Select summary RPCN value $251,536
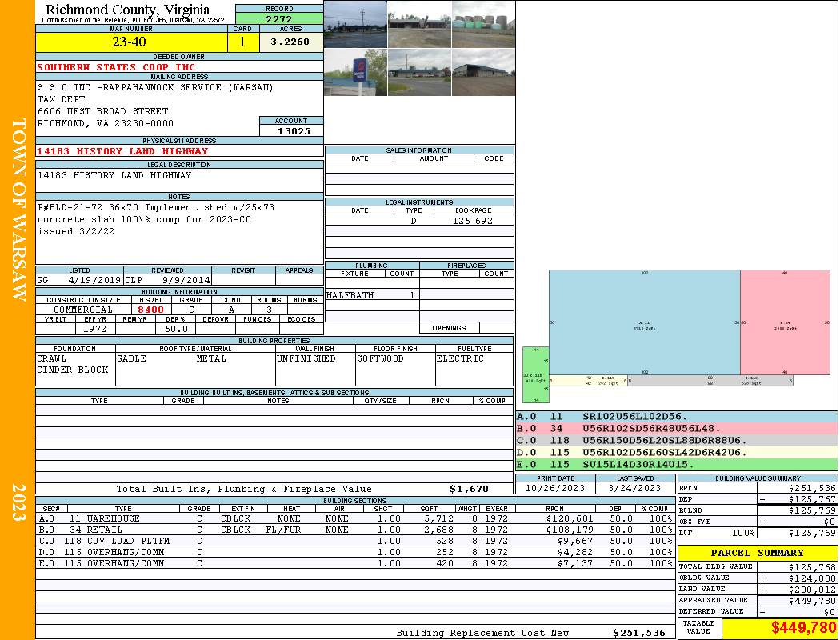 pyautogui.click(x=812, y=488)
